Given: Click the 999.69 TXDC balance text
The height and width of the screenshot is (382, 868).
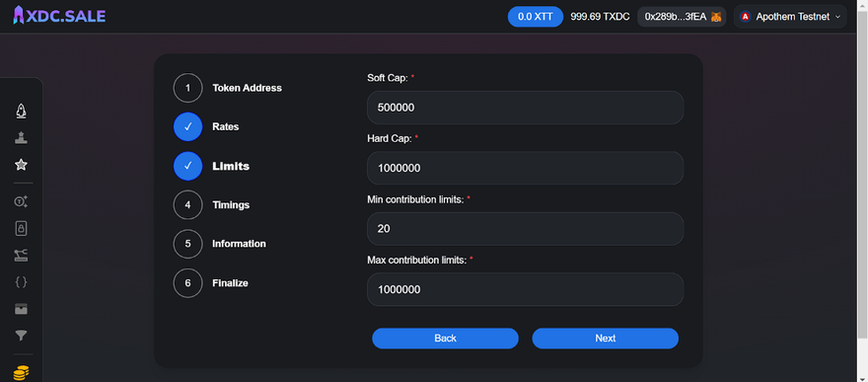Looking at the screenshot, I should (600, 17).
